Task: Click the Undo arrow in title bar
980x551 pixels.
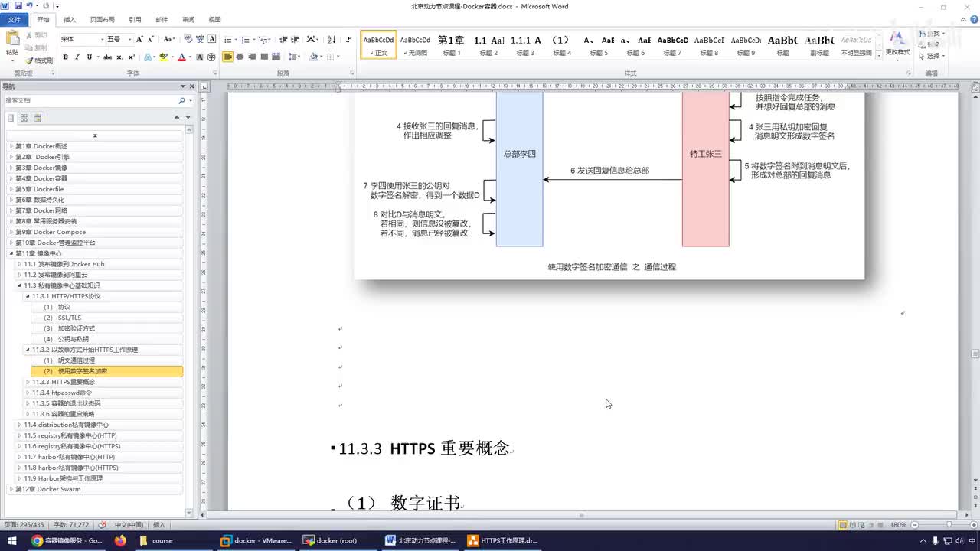Action: click(x=29, y=6)
